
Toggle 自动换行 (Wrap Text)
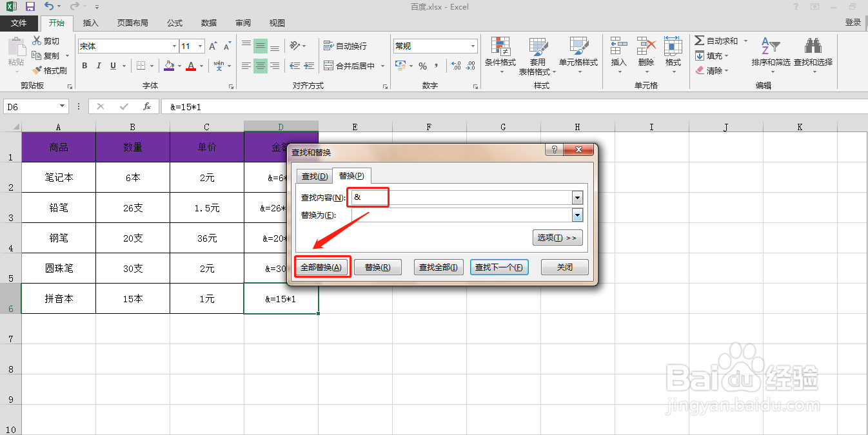[345, 45]
